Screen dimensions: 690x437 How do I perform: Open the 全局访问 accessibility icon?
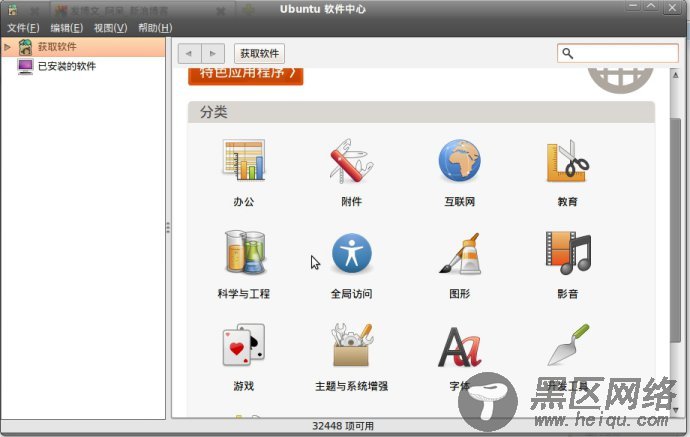pyautogui.click(x=352, y=253)
